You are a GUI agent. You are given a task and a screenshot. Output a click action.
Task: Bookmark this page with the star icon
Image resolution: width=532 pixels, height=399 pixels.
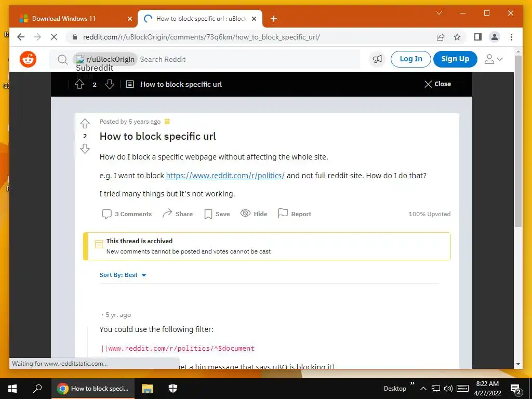pos(457,37)
